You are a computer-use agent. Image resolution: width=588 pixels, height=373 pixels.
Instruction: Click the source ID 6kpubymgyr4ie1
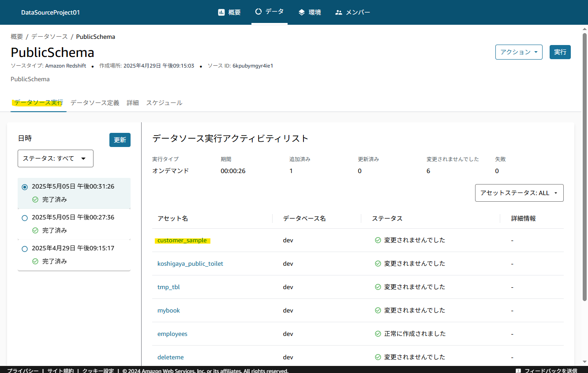pyautogui.click(x=253, y=66)
